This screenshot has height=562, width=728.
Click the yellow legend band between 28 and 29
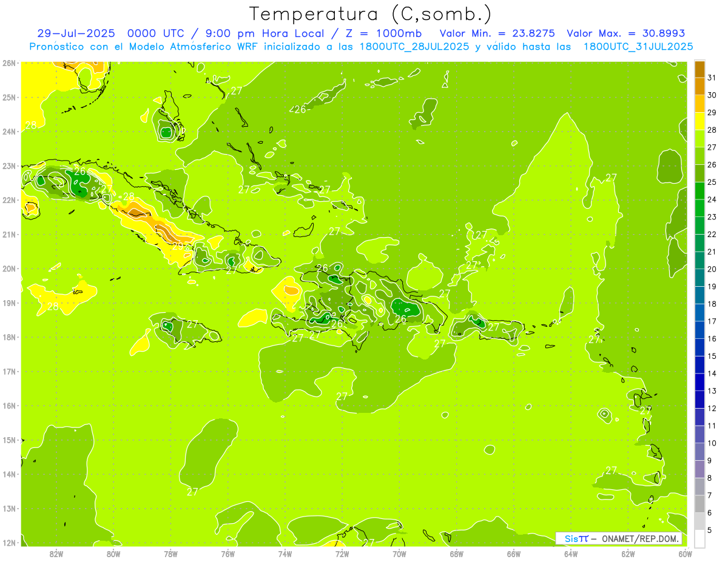[699, 121]
